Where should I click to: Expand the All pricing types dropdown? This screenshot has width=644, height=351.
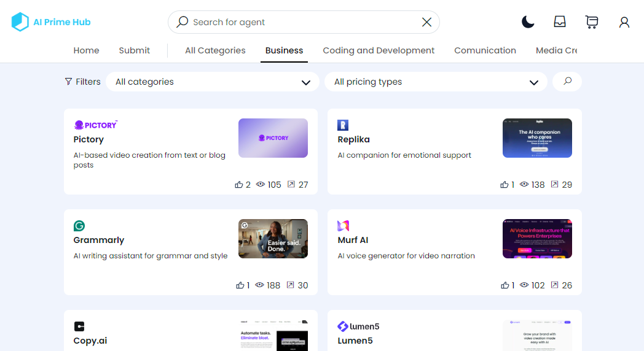tap(436, 82)
